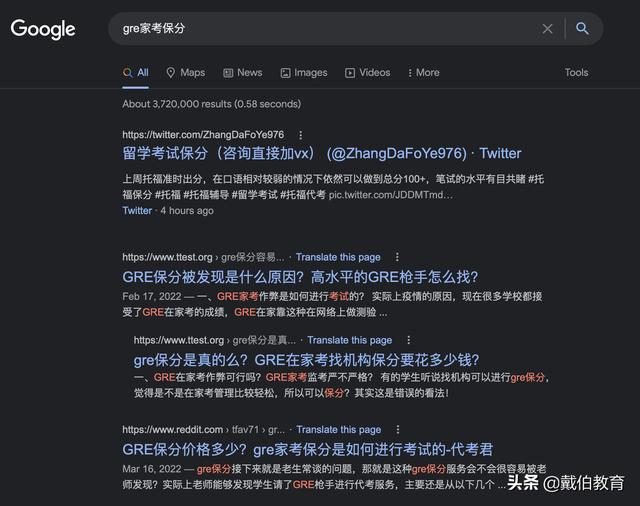Switch to the Images tab

click(x=304, y=73)
